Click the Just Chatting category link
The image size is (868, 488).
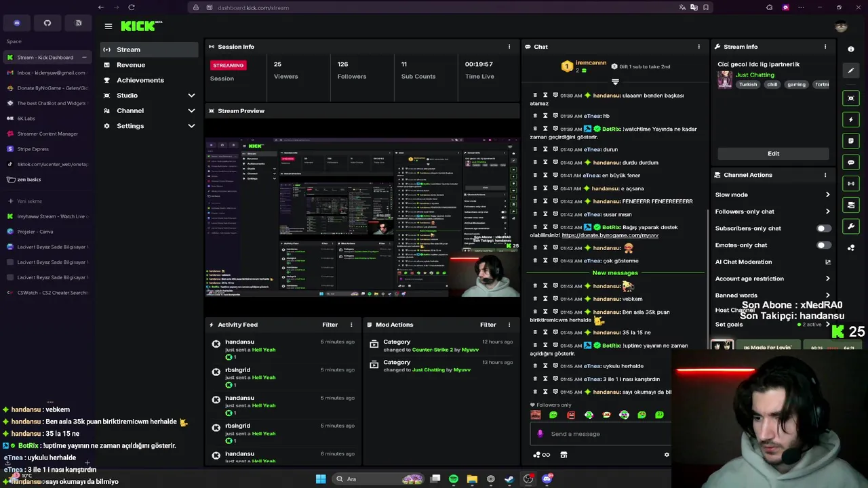755,75
